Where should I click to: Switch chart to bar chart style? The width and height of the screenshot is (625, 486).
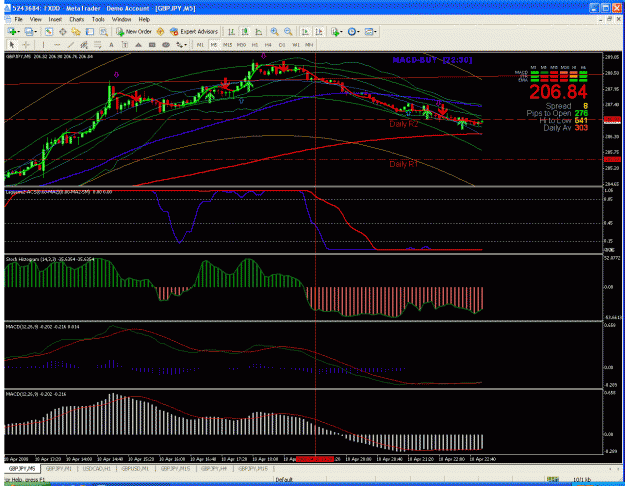231,31
